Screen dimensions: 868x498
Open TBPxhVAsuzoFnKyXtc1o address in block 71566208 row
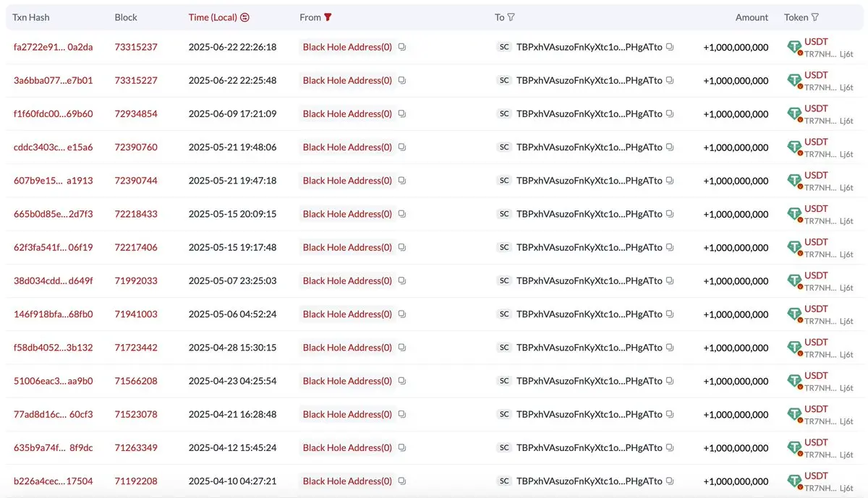coord(589,381)
